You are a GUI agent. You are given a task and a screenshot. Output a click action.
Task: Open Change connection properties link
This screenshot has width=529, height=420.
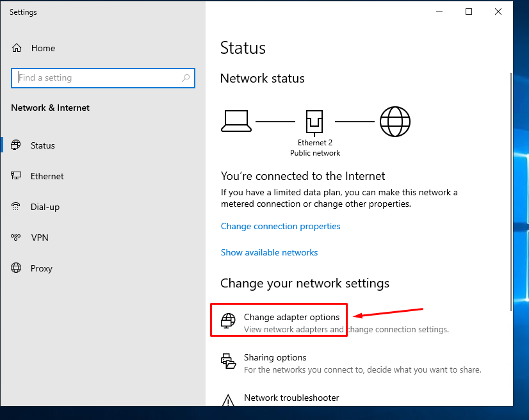pyautogui.click(x=281, y=226)
